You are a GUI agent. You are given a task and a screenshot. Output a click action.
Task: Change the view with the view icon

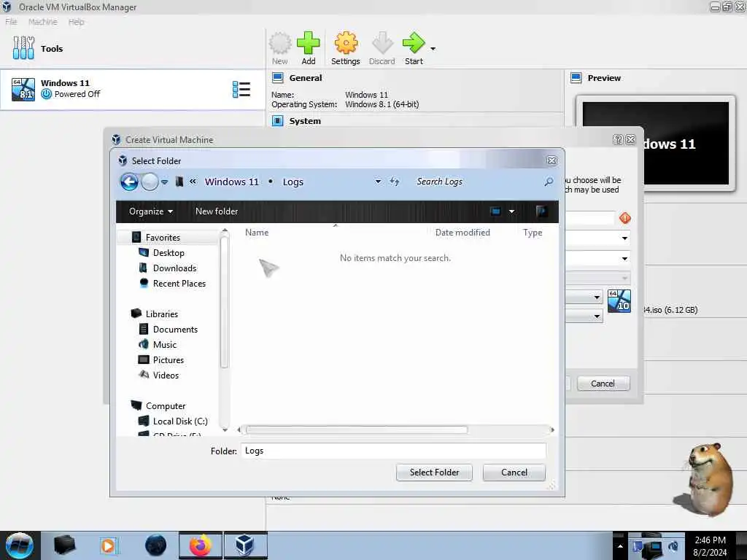tap(495, 211)
